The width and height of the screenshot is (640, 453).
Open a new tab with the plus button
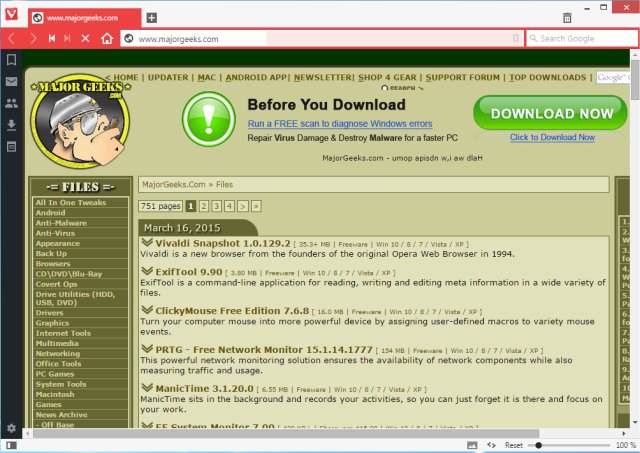(x=151, y=18)
